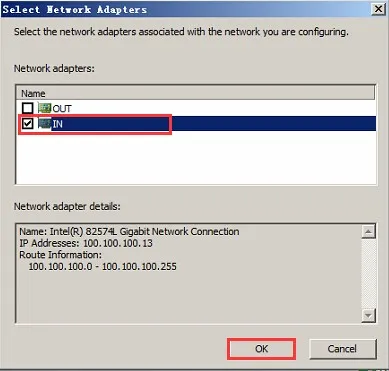Select the OUT adapter name text
This screenshot has height=371, width=389.
[x=62, y=108]
